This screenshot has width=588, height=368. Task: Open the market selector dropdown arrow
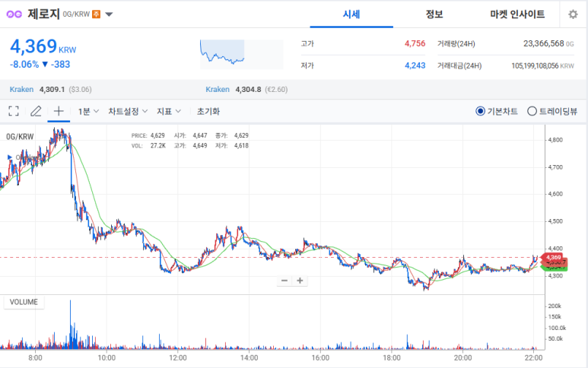110,14
